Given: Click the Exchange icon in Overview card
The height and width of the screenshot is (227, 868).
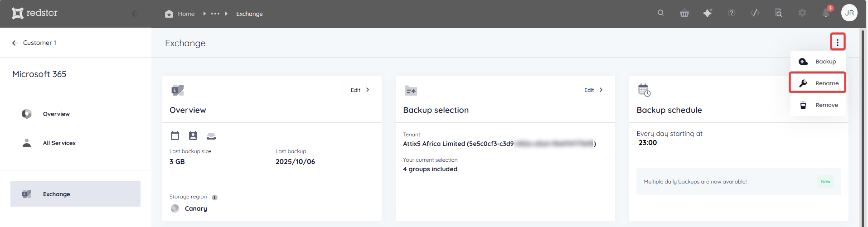Looking at the screenshot, I should 177,90.
